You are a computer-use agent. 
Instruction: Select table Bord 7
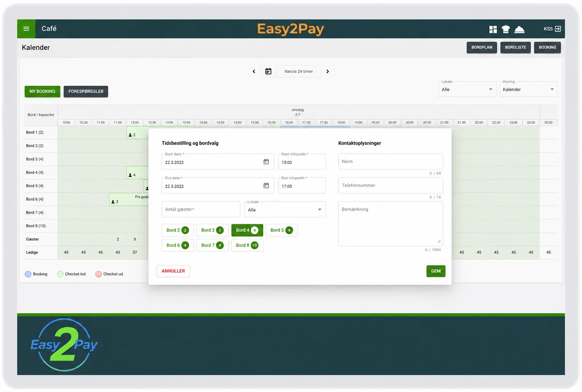pyautogui.click(x=212, y=245)
